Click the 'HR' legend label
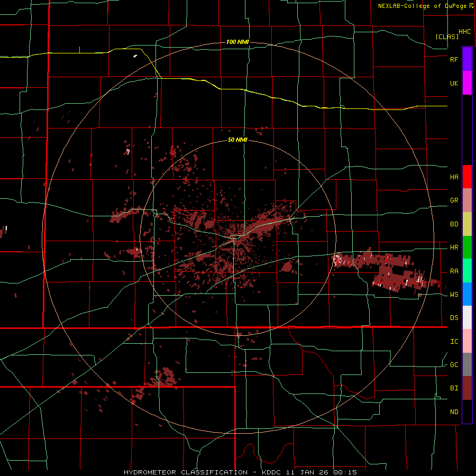This screenshot has height=476, width=476. pyautogui.click(x=454, y=248)
